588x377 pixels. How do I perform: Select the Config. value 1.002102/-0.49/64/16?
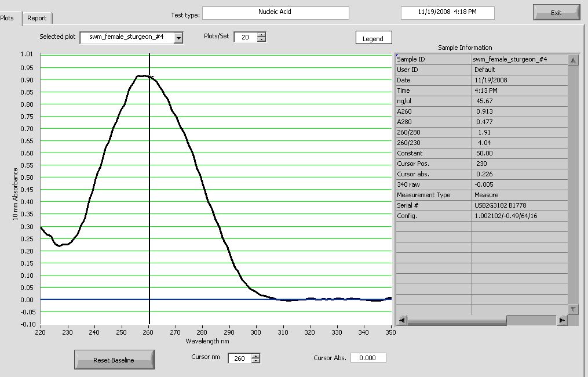coord(506,216)
